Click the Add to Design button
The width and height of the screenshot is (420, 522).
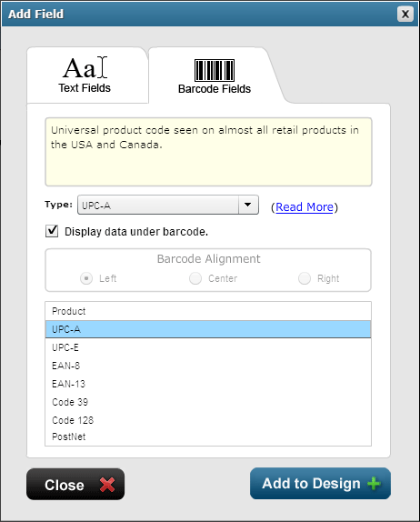320,484
